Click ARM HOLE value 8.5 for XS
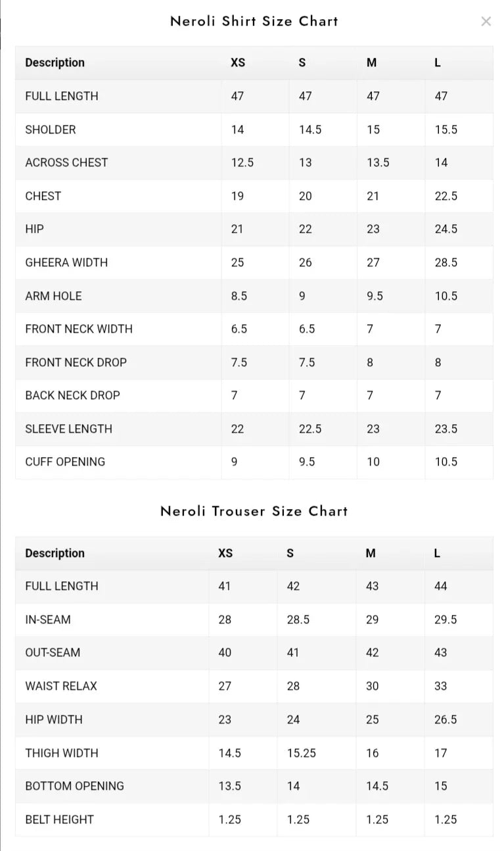This screenshot has height=851, width=504. pos(239,296)
